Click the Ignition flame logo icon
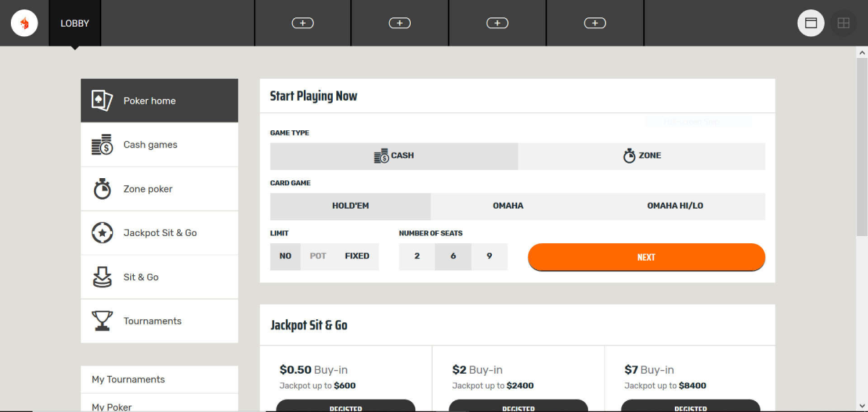Image resolution: width=868 pixels, height=412 pixels. [x=24, y=23]
